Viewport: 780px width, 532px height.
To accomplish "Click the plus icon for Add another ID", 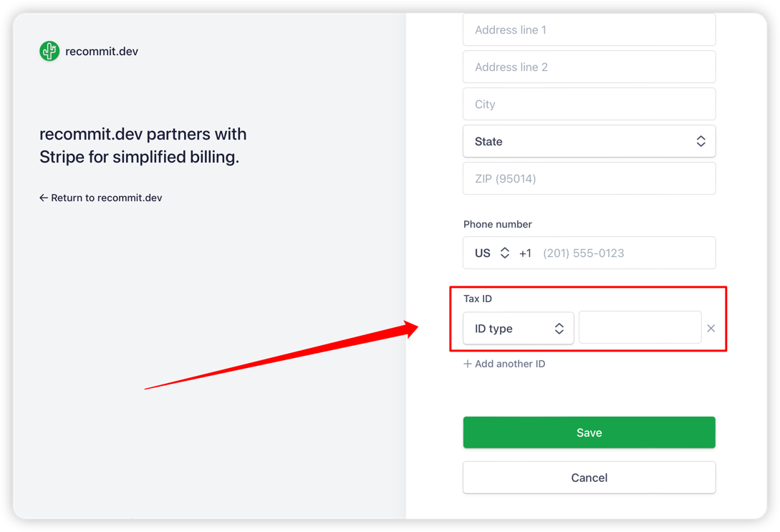I will tap(468, 364).
